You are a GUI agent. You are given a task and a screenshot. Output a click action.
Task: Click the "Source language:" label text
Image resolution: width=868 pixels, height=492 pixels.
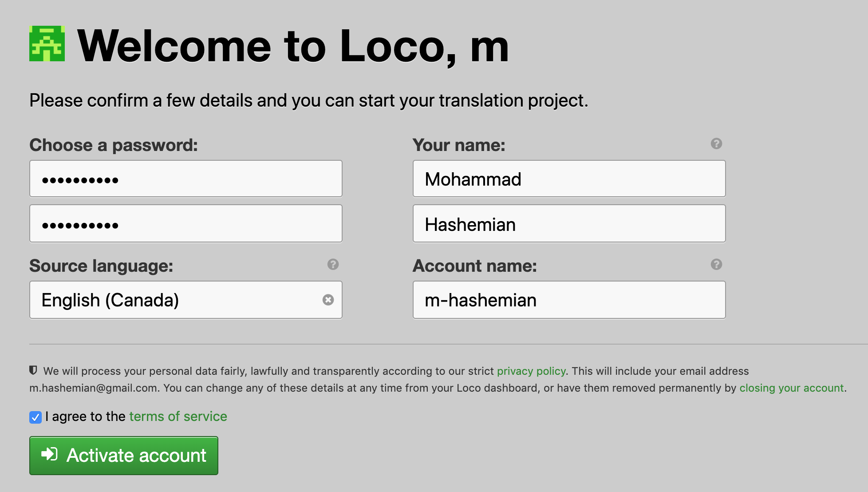(x=101, y=266)
